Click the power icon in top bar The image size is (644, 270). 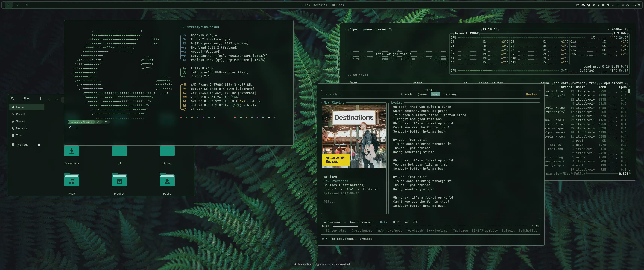pyautogui.click(x=628, y=5)
